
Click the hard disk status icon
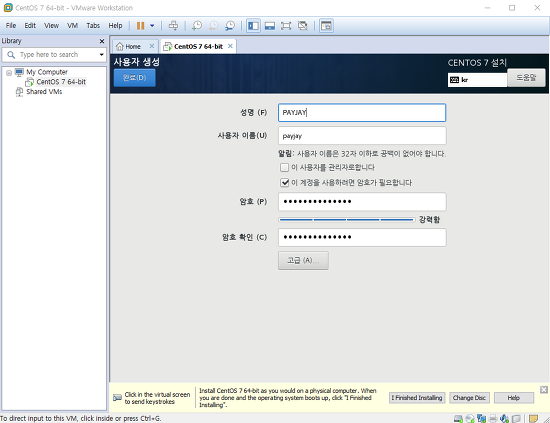click(x=458, y=418)
